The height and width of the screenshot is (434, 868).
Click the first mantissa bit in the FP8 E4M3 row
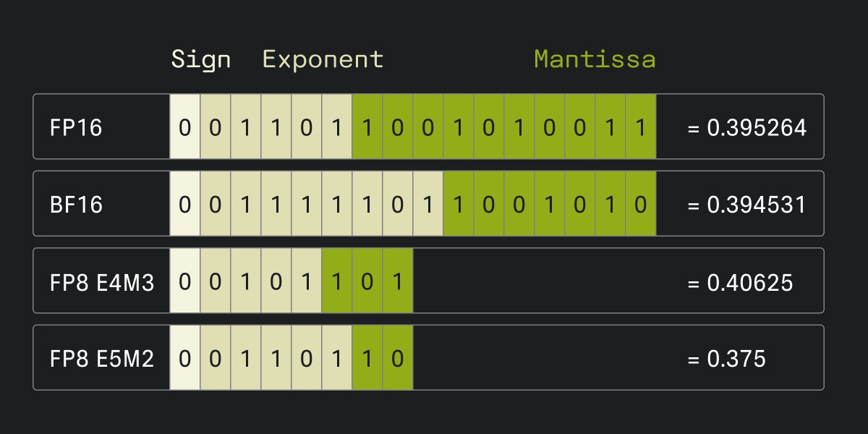(336, 281)
